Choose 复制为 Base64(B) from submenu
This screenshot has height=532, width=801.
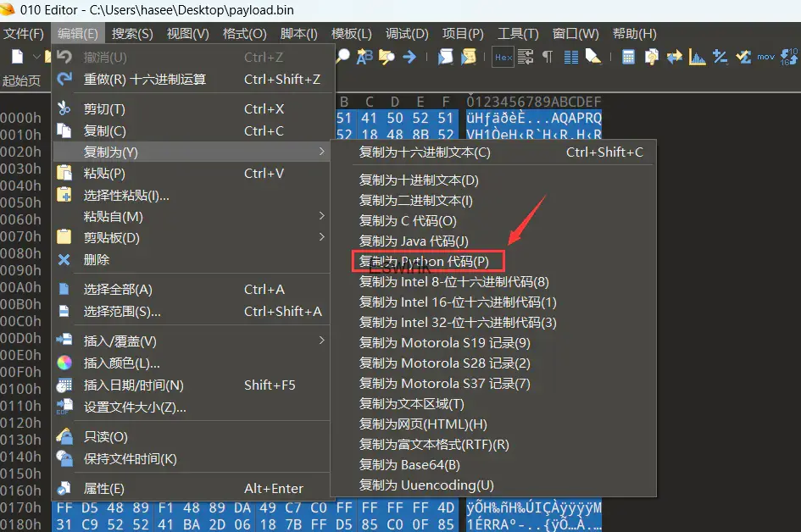pyautogui.click(x=409, y=465)
